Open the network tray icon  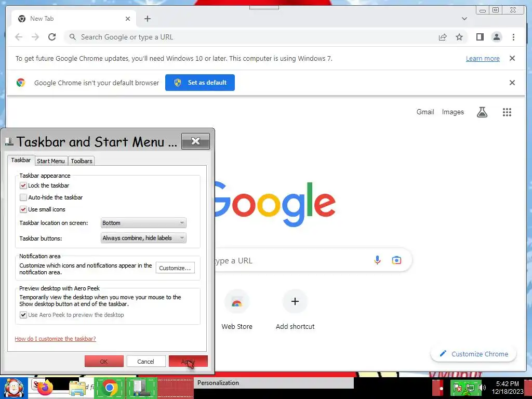pos(470,388)
